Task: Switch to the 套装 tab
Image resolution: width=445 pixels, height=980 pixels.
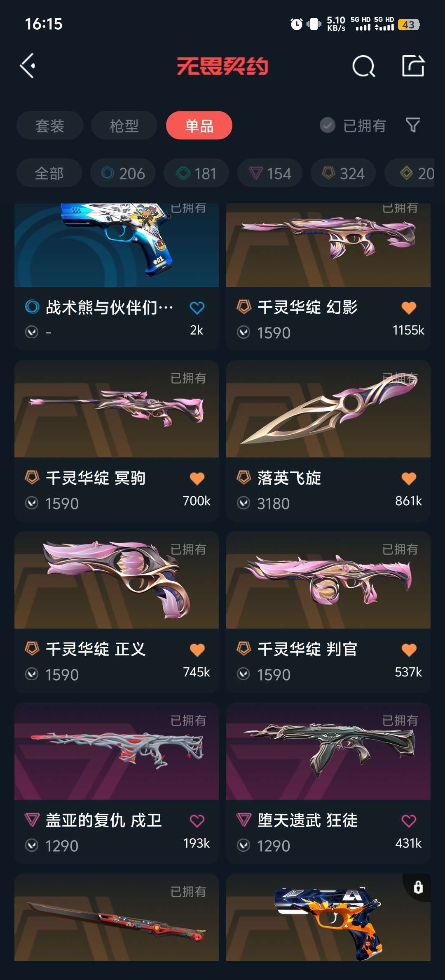Action: pos(50,125)
